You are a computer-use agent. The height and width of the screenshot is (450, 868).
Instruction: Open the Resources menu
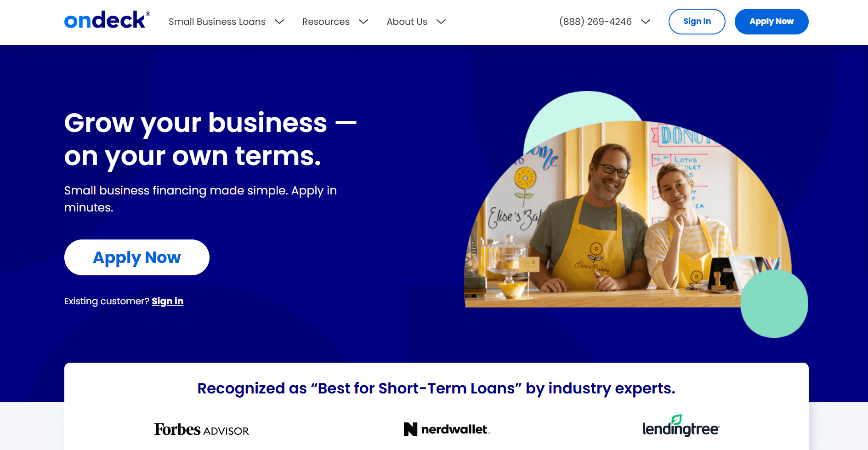326,22
